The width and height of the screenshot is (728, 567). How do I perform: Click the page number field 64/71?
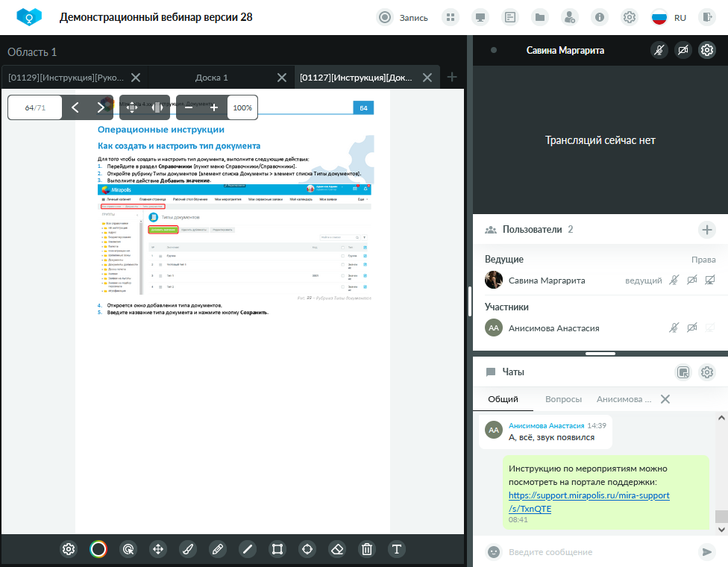click(35, 107)
